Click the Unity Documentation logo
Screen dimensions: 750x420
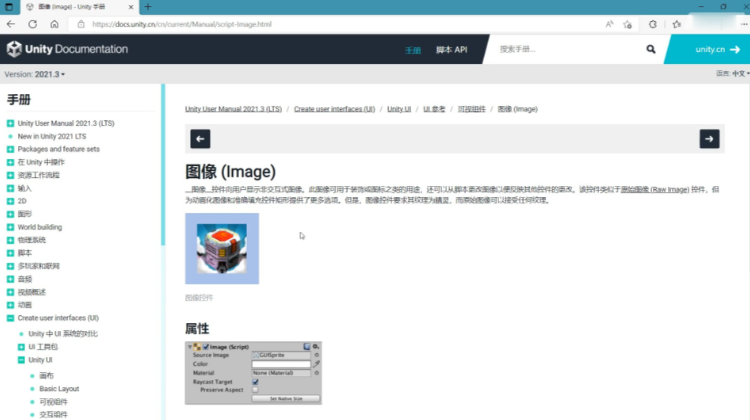point(67,49)
